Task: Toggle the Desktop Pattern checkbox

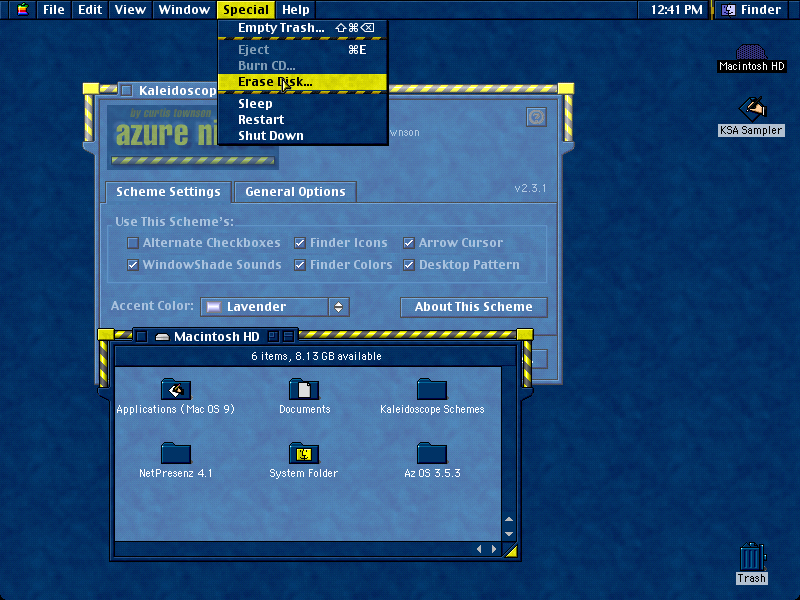Action: [x=409, y=265]
